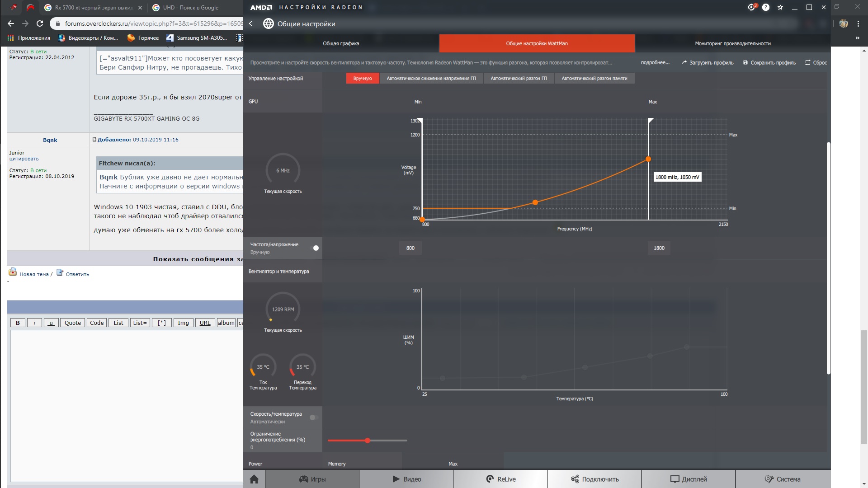868x488 pixels.
Task: Click the help question mark icon
Action: [x=765, y=7]
